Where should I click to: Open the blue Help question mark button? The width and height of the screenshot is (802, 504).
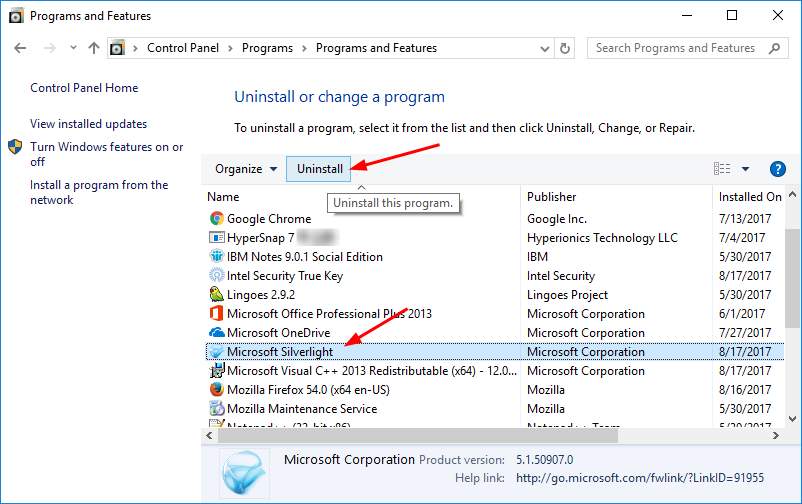[x=777, y=169]
